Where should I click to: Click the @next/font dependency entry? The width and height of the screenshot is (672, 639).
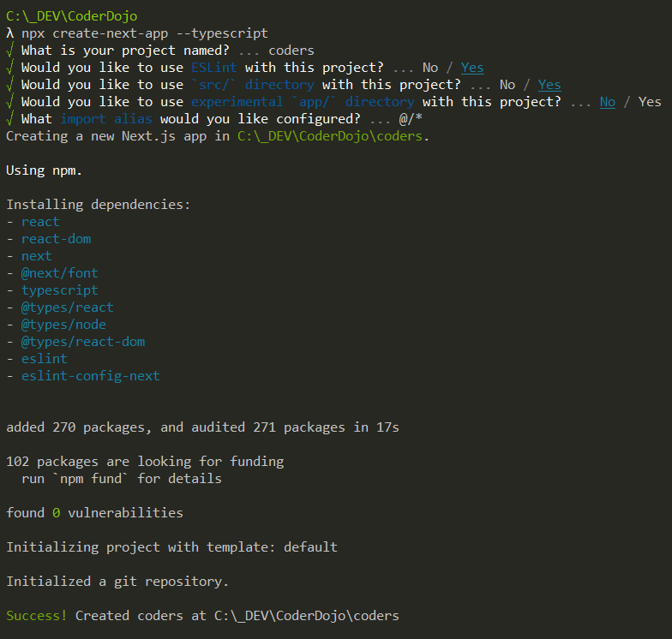60,273
